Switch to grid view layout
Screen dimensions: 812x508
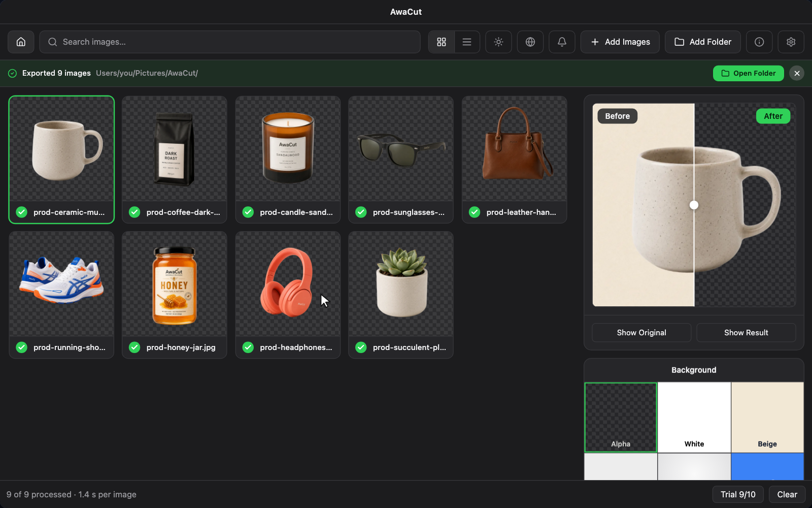442,42
